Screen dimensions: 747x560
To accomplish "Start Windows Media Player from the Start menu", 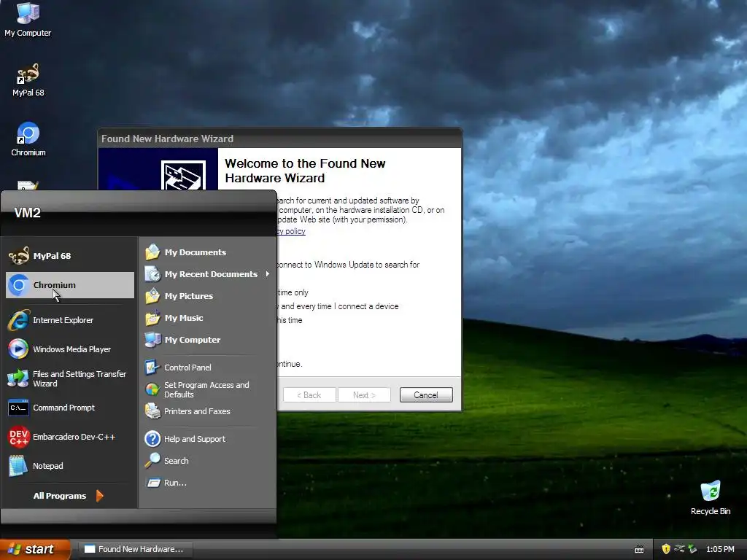I will tap(69, 349).
